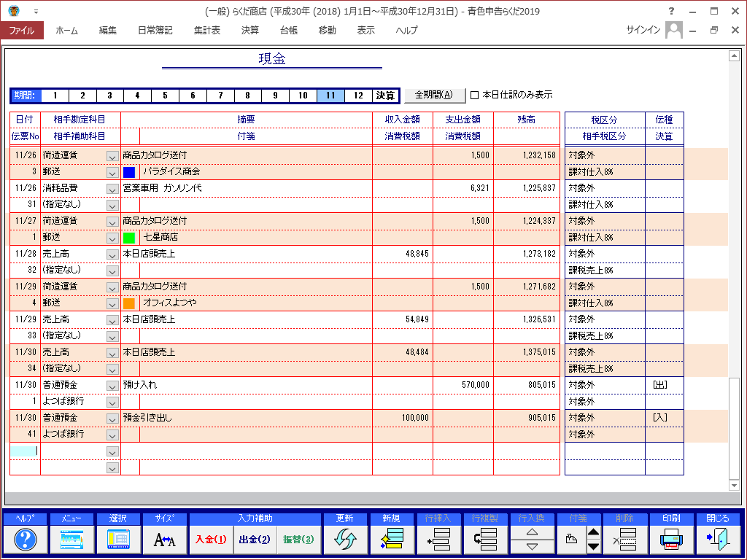Open the 表示 menu
The image size is (747, 560).
(366, 31)
